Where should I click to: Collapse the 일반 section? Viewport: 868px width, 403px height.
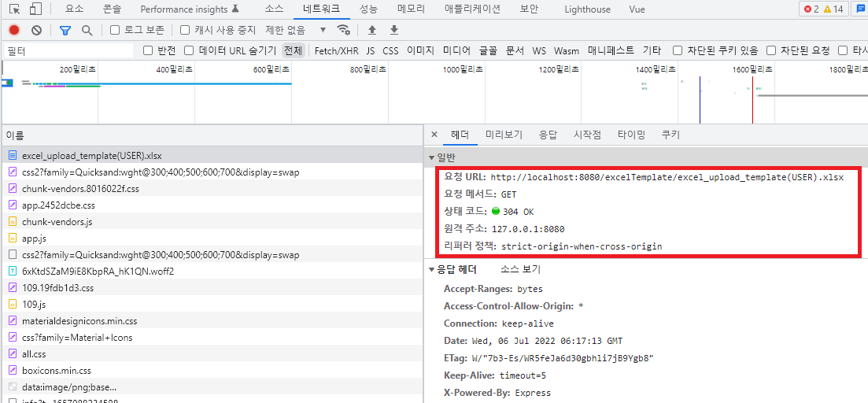[431, 157]
